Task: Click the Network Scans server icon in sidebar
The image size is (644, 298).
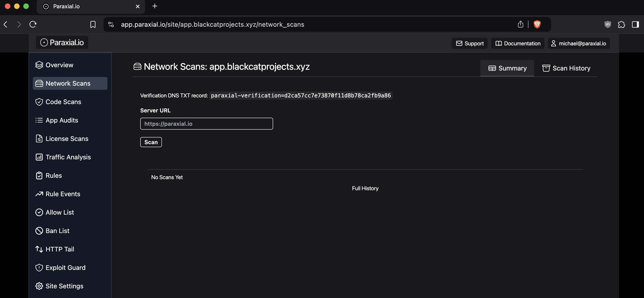Action: click(x=39, y=83)
